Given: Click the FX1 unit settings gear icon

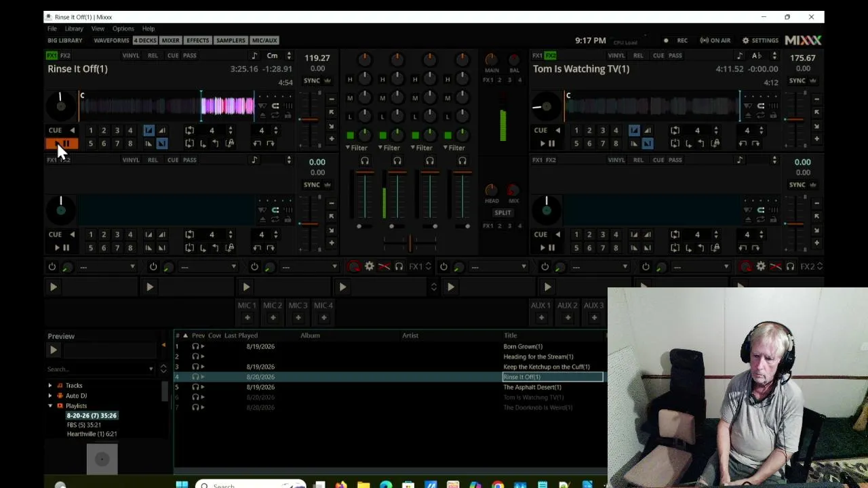Looking at the screenshot, I should (369, 266).
